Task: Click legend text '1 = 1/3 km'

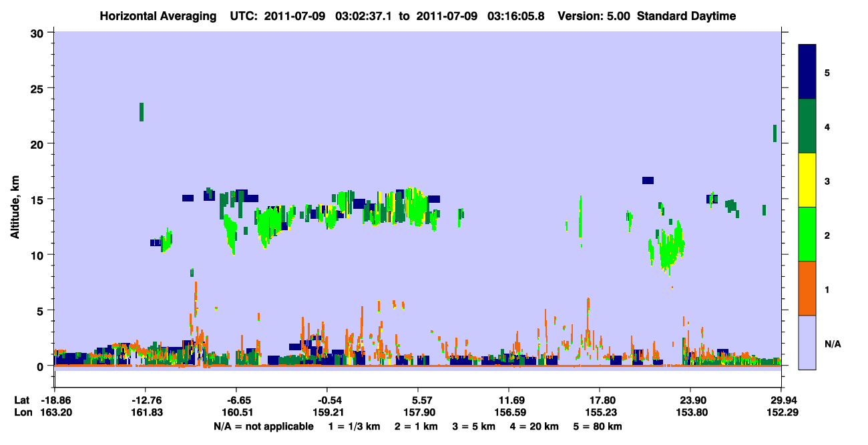Action: (354, 426)
